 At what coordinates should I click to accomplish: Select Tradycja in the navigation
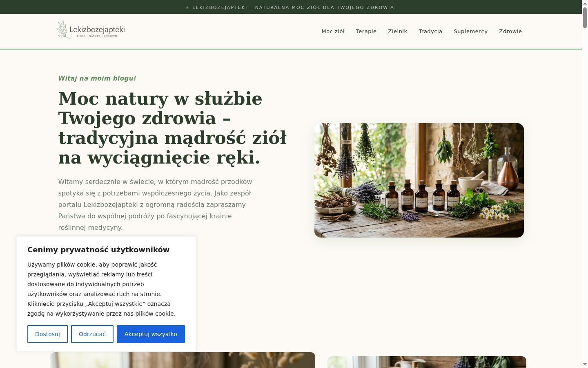click(430, 31)
